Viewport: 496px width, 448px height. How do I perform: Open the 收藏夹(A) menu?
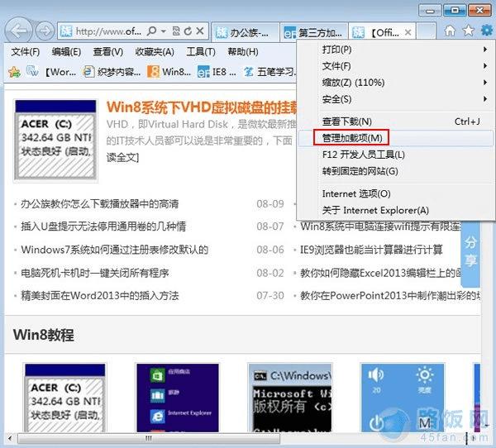[155, 51]
